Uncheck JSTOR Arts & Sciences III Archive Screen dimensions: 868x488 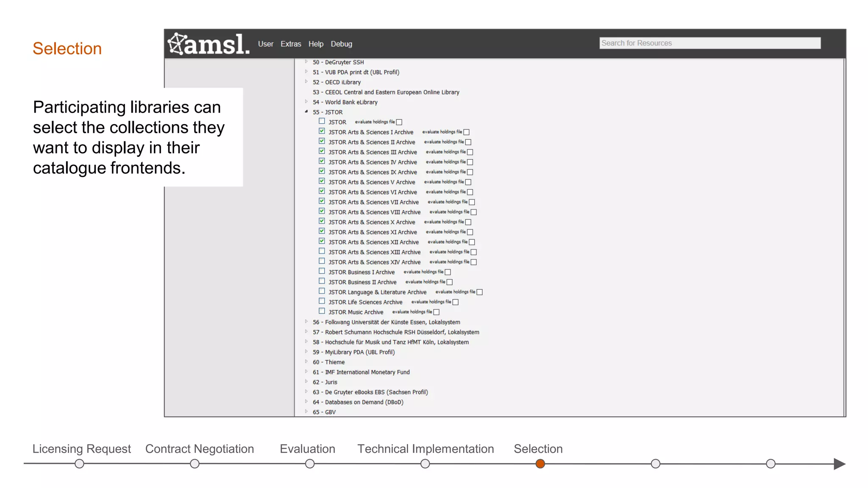click(x=322, y=151)
